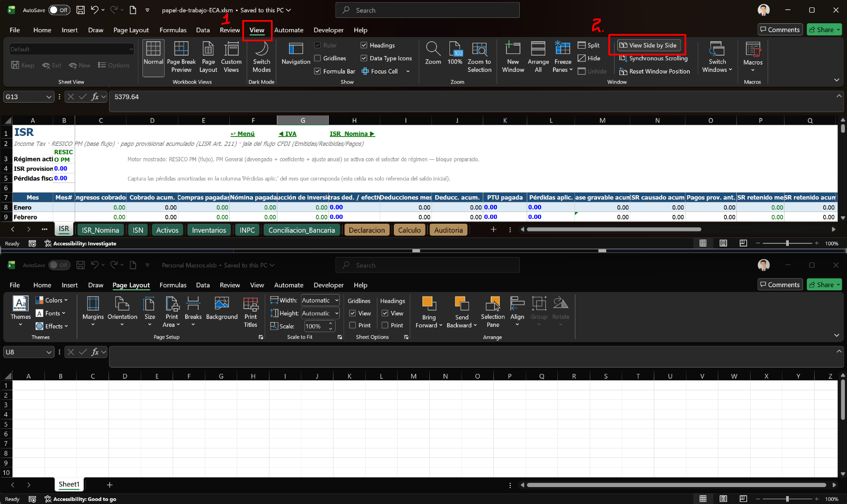
Task: Switch to Conciliacion_Bancaria sheet tab
Action: pyautogui.click(x=301, y=230)
